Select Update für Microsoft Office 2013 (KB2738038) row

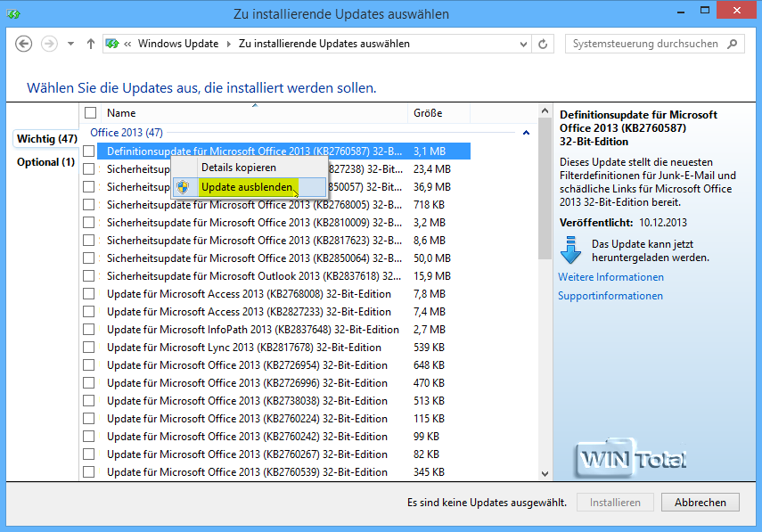[283, 401]
